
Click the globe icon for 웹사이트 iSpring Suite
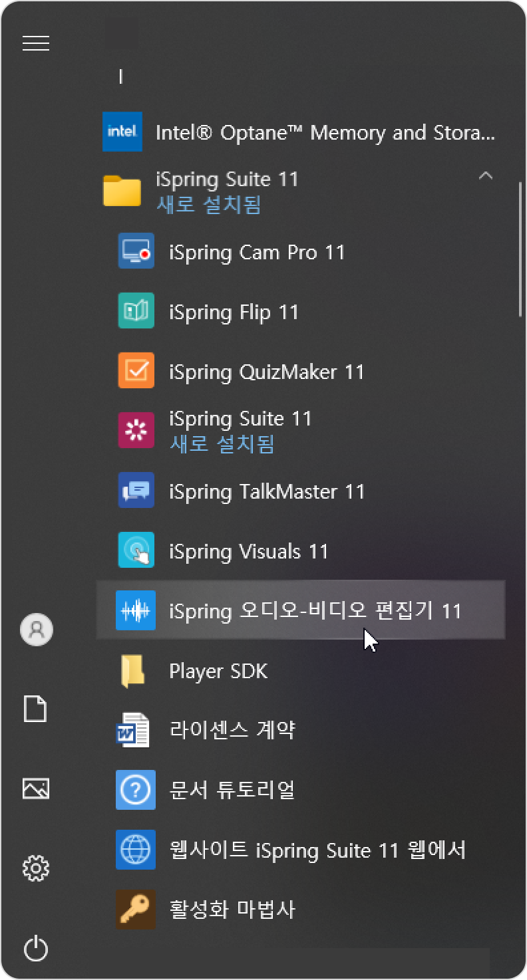(x=136, y=850)
